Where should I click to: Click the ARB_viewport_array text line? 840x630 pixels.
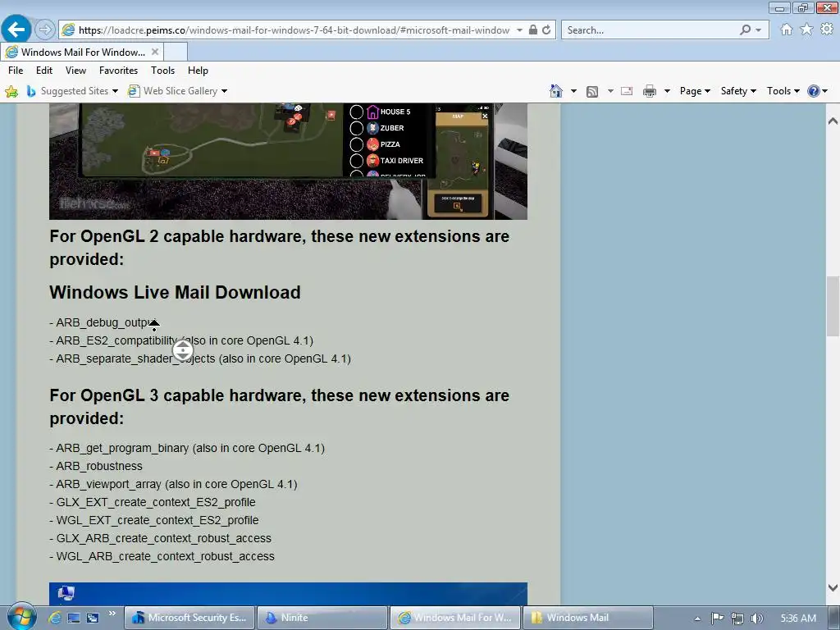[173, 484]
